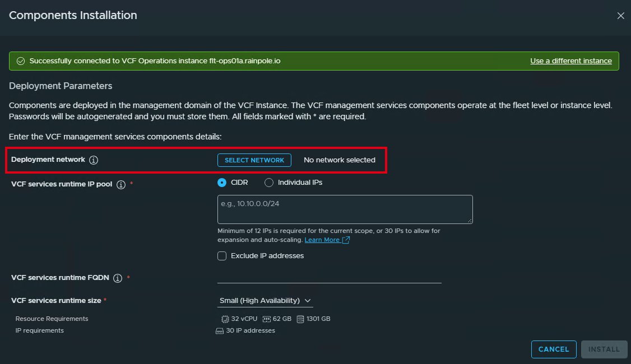This screenshot has width=631, height=364.
Task: Click the 'Deployment Parameters' heading
Action: pos(61,86)
